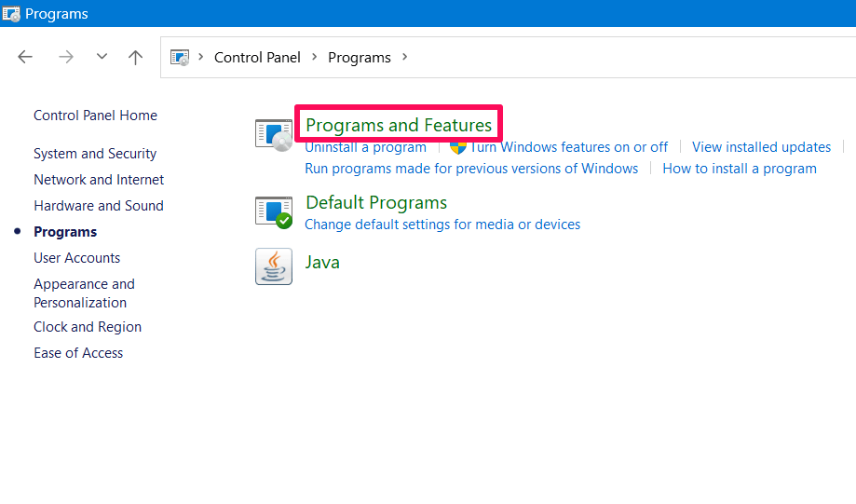Click Uninstall a program link
The image size is (856, 504).
tap(365, 147)
